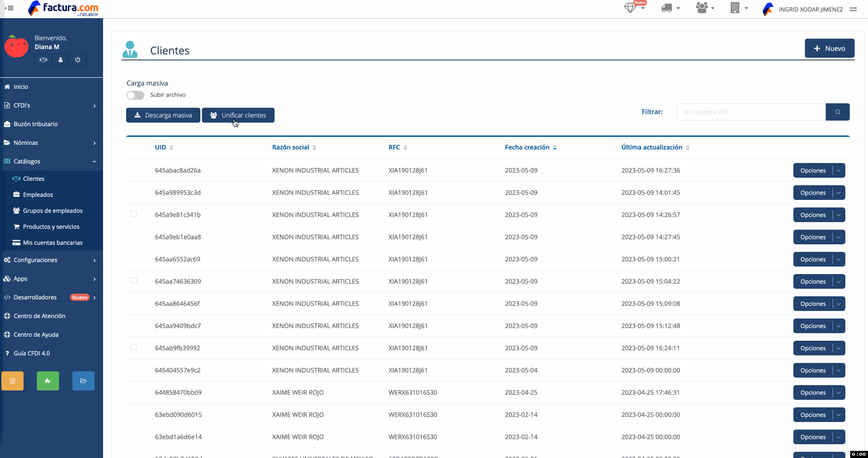Expand the CFDI's sidebar menu
This screenshot has width=868, height=458.
point(52,105)
